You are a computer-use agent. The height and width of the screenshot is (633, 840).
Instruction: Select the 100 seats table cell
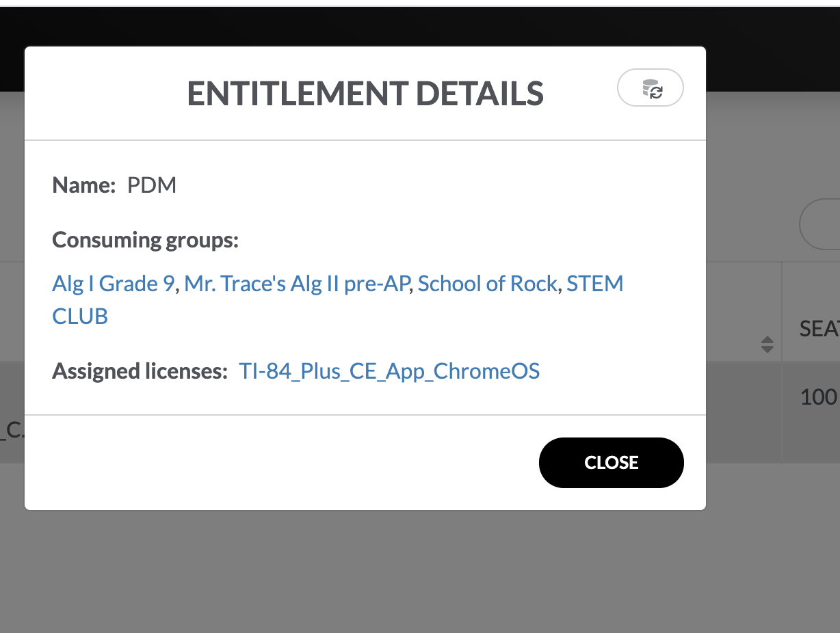point(818,396)
